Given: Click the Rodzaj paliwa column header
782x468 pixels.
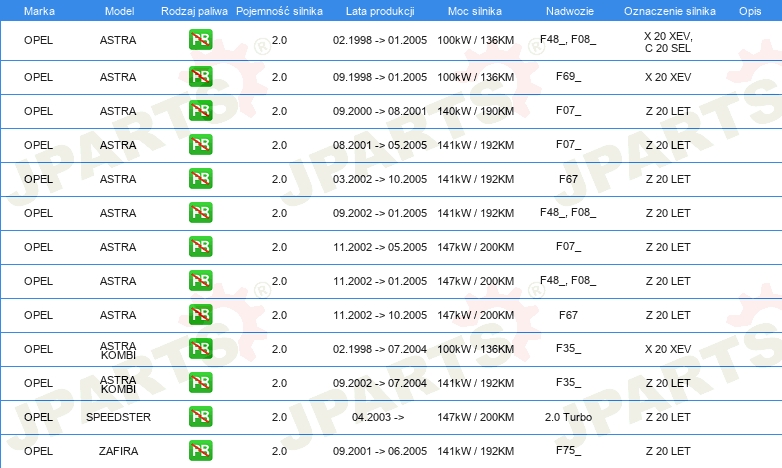Looking at the screenshot, I should (194, 11).
